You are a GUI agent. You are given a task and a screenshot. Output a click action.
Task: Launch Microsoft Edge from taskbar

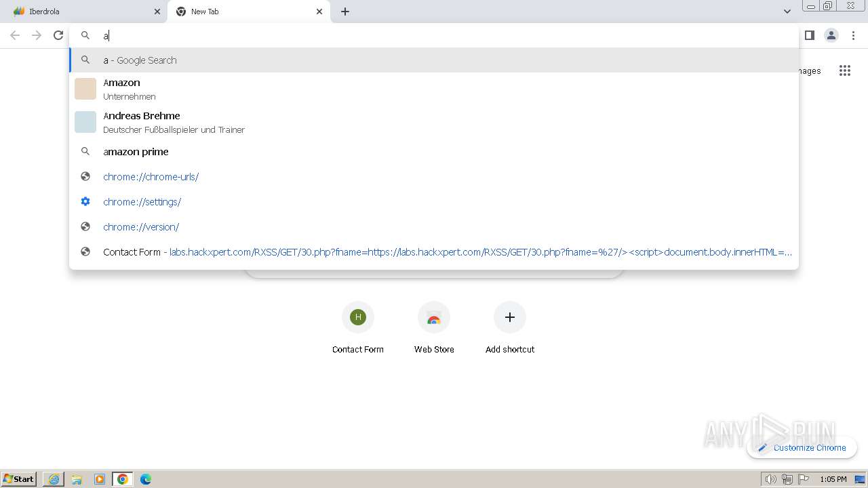click(x=146, y=479)
